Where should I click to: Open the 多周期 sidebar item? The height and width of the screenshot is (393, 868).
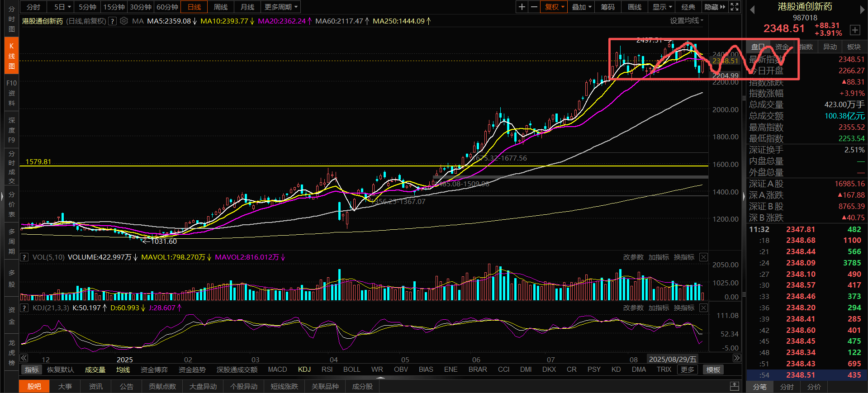[x=11, y=241]
